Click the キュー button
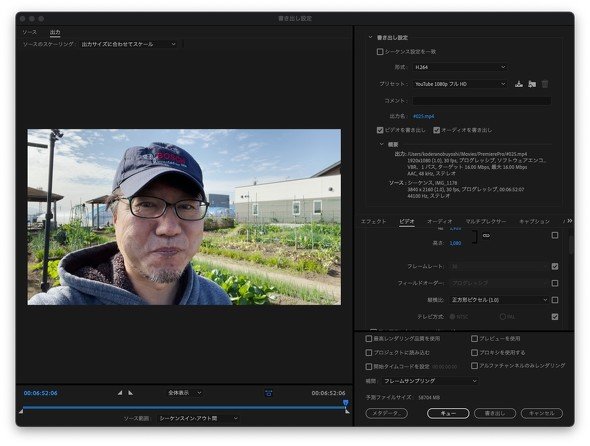Viewport: 590px width, 446px height. [x=448, y=413]
